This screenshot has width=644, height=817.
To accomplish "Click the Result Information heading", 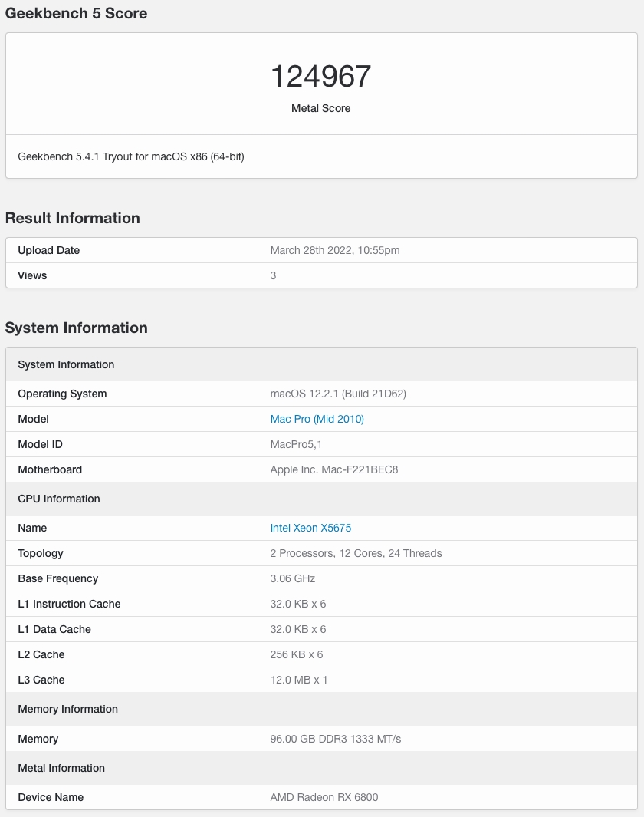I will click(72, 218).
